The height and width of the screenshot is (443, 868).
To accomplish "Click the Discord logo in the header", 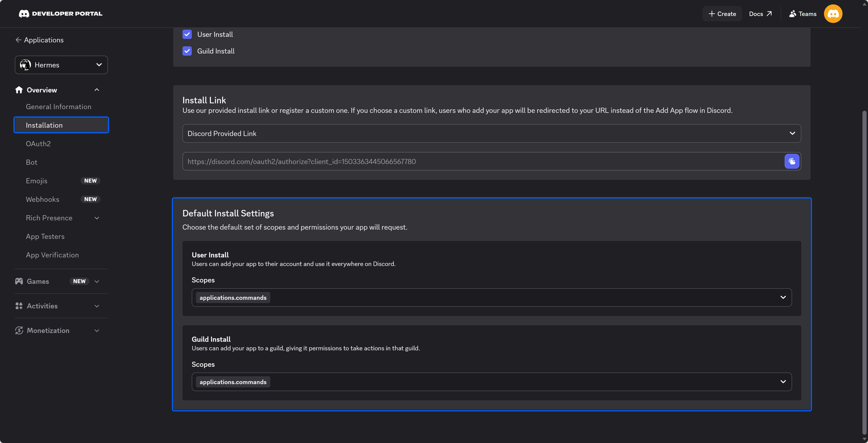I will tap(24, 13).
